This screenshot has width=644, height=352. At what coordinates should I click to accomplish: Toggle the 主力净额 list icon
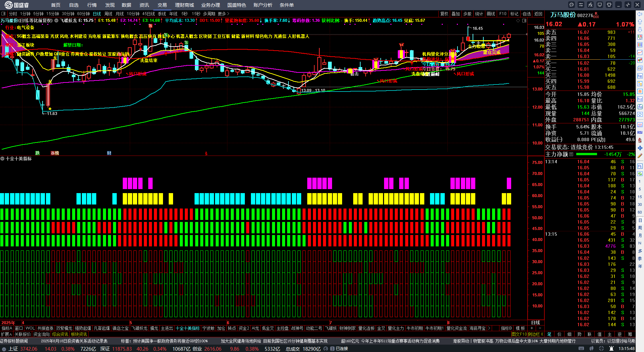[x=571, y=154]
